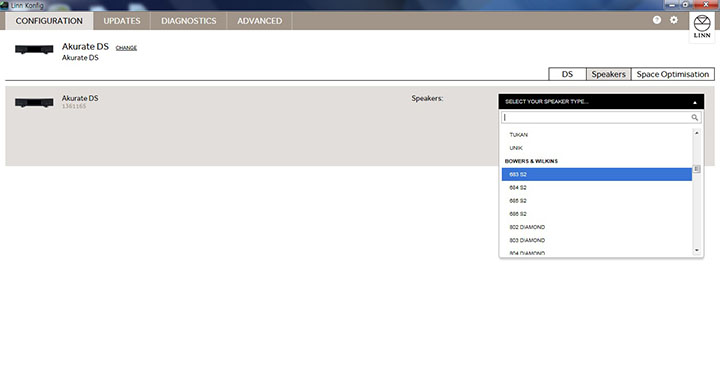The image size is (720, 384).
Task: Select 802 DIAMOND speaker option
Action: coord(596,227)
